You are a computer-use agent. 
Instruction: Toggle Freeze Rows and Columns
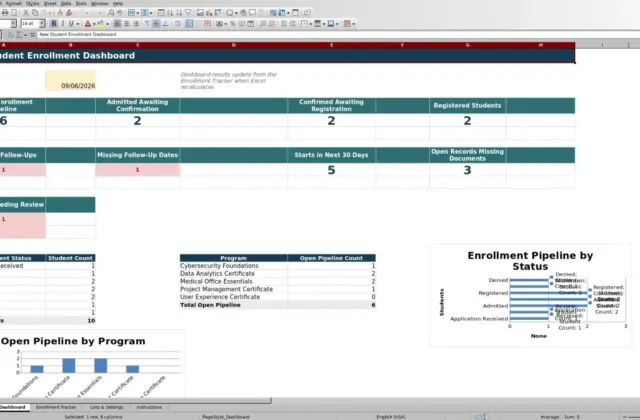point(282,13)
